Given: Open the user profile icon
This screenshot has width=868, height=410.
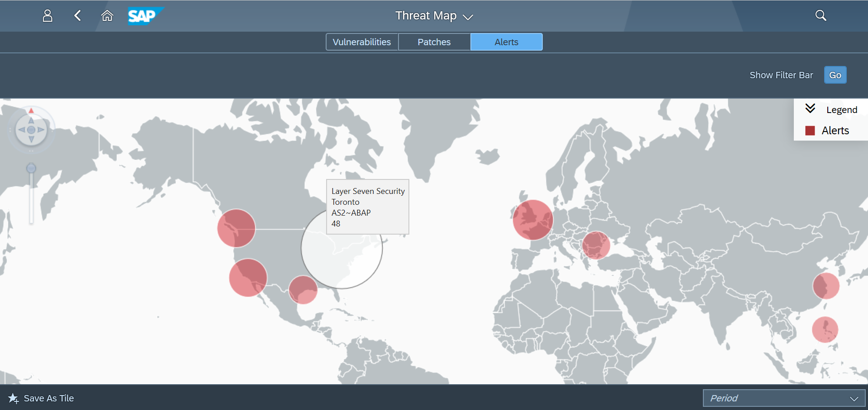Looking at the screenshot, I should tap(47, 16).
